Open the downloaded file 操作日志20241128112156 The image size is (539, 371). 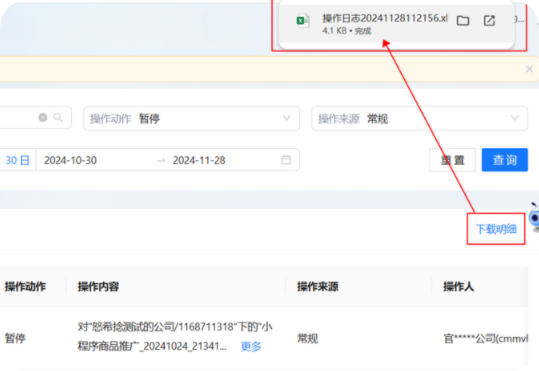coord(385,18)
